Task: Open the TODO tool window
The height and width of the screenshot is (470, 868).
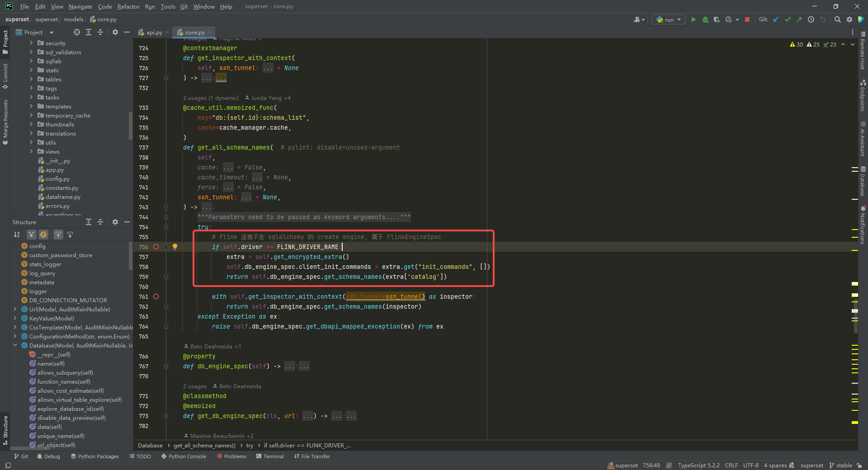Action: [140, 456]
